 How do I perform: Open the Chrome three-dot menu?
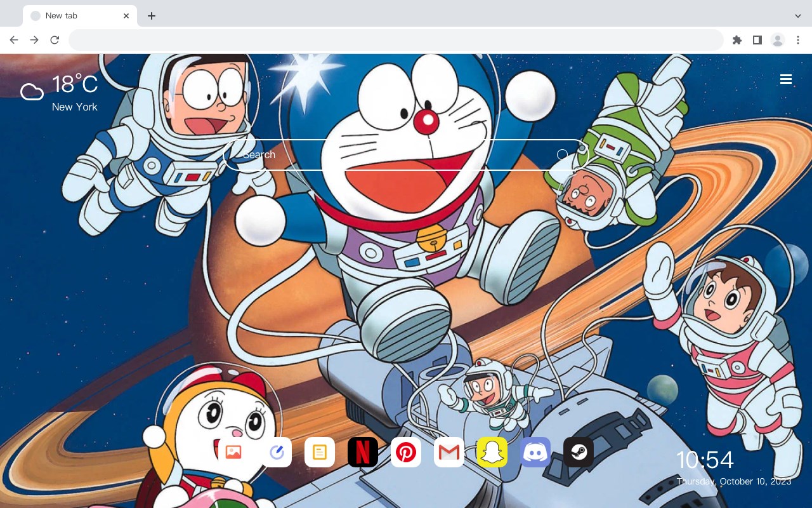pos(798,40)
